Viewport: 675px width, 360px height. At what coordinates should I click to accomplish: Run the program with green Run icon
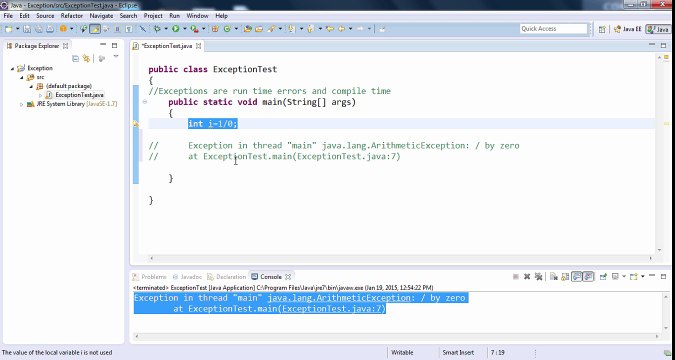pyautogui.click(x=176, y=29)
